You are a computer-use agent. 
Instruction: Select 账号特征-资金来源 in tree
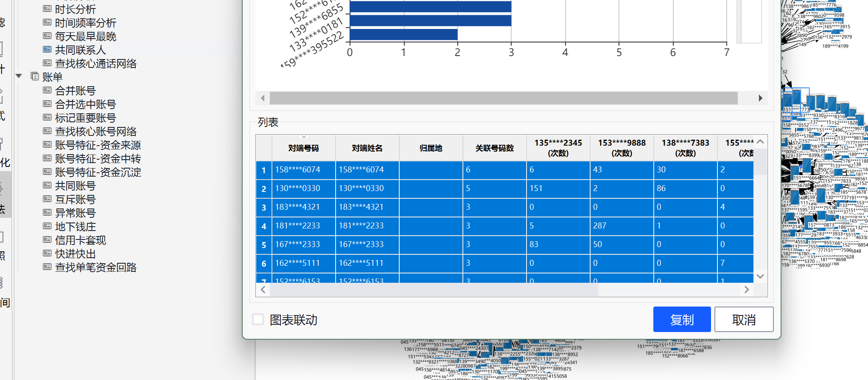point(98,145)
